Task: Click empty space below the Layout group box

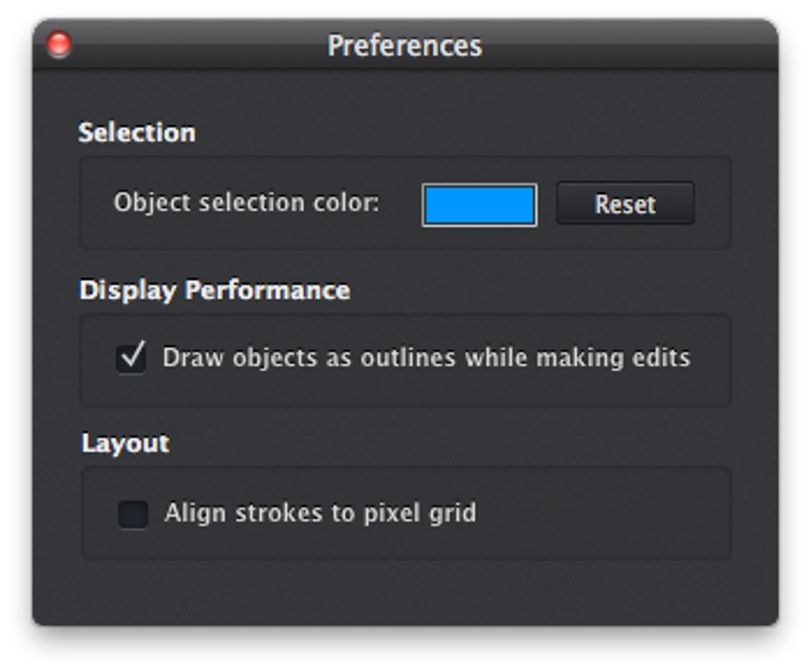Action: [405, 592]
